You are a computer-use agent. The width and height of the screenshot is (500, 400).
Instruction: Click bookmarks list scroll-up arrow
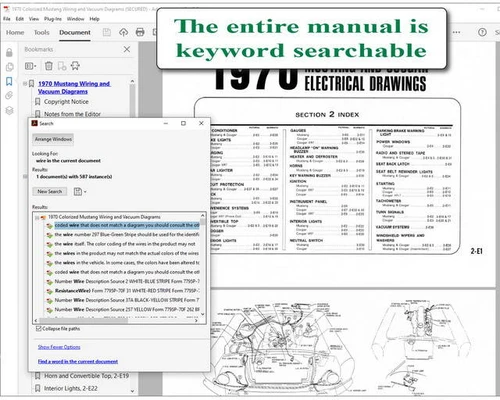(132, 81)
